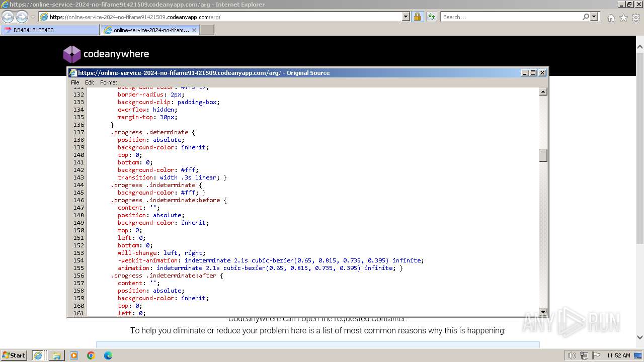This screenshot has width=644, height=362.
Task: Open File Explorer from the taskbar
Action: coord(56,355)
